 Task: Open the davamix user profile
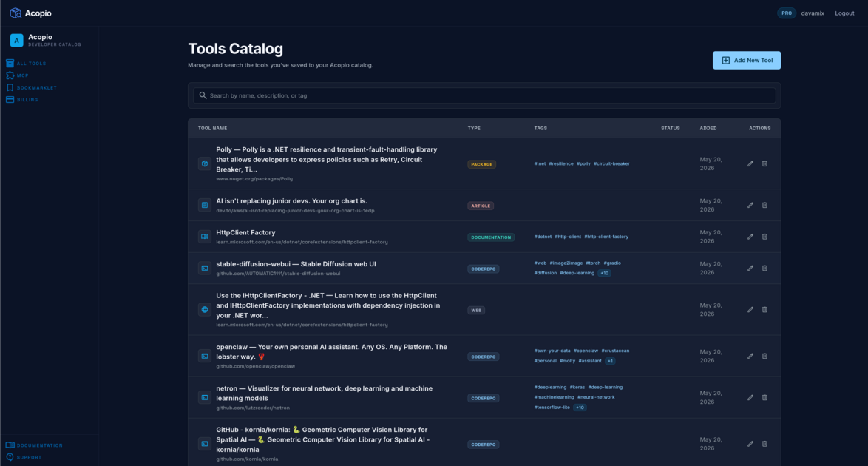(x=812, y=13)
